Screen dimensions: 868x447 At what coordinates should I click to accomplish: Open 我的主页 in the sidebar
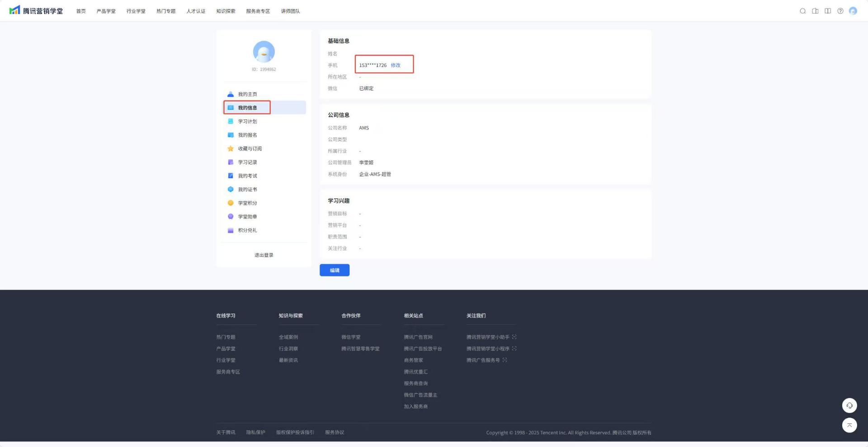tap(247, 94)
